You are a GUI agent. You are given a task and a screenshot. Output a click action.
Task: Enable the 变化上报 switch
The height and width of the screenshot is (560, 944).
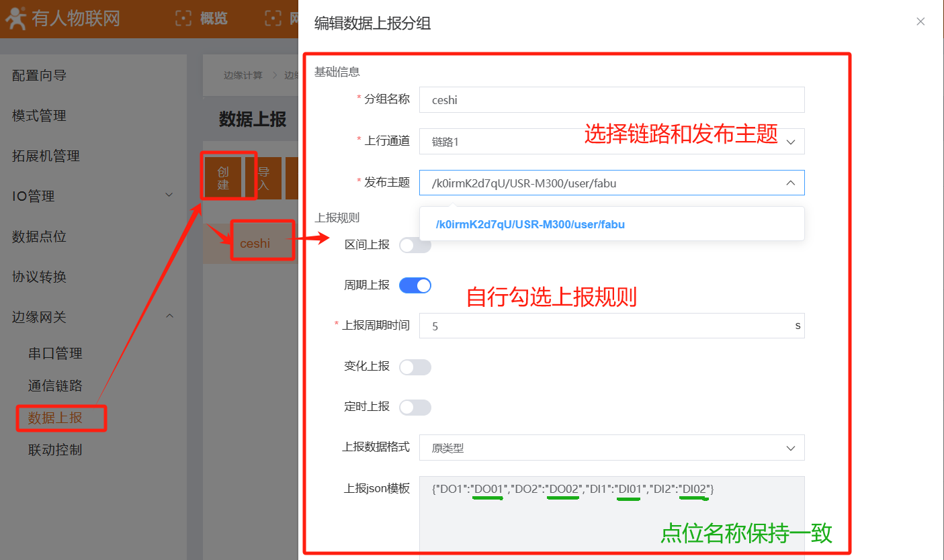(415, 367)
